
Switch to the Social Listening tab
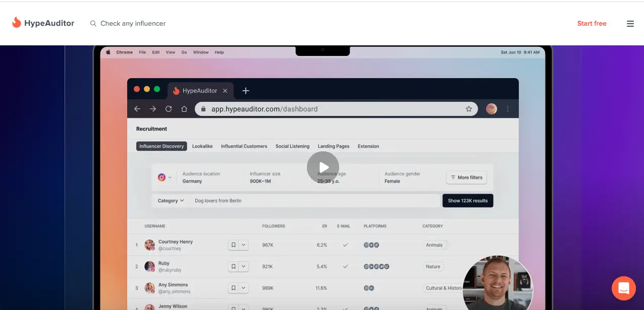(293, 146)
